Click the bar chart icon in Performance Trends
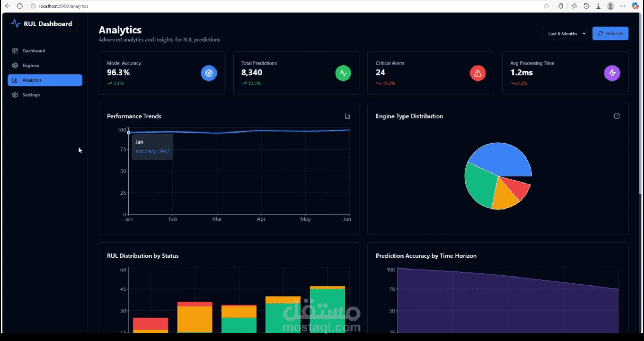Image resolution: width=644 pixels, height=341 pixels. pyautogui.click(x=347, y=116)
